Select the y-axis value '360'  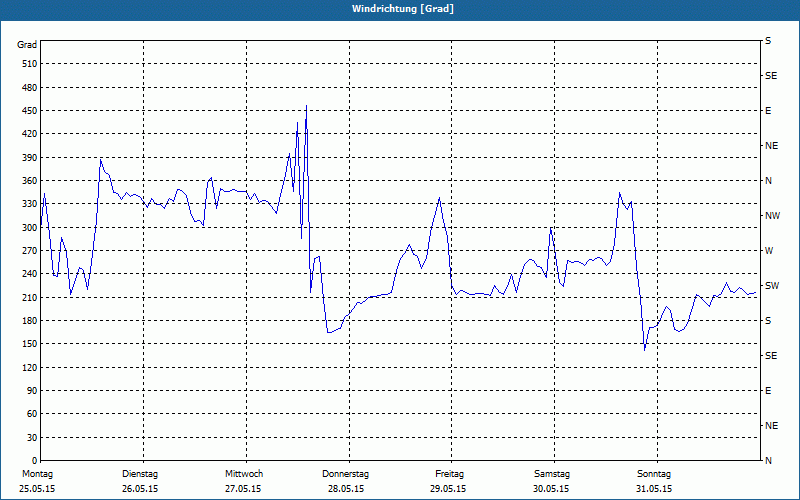tap(30, 181)
